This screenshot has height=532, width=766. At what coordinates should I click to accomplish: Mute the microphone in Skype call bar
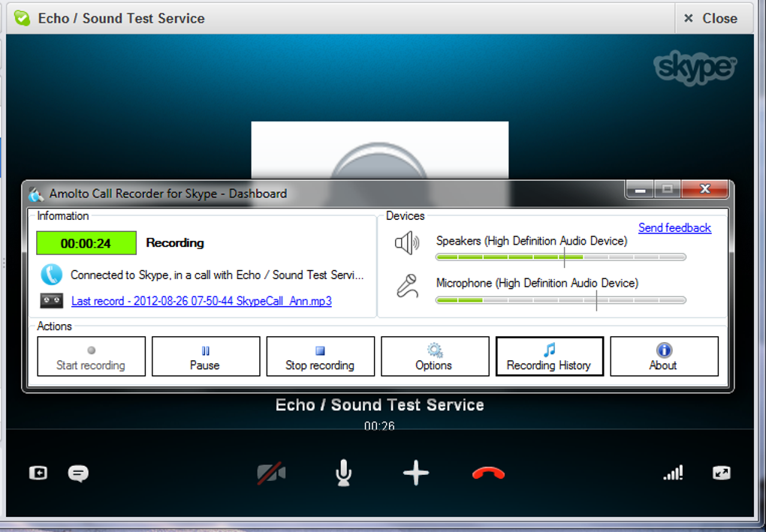[343, 473]
